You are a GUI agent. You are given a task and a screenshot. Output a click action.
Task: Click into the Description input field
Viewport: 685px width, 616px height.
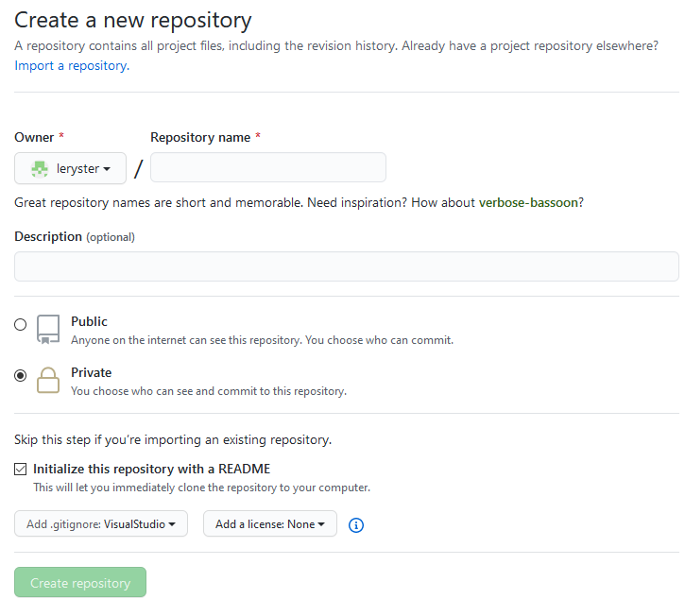[346, 266]
